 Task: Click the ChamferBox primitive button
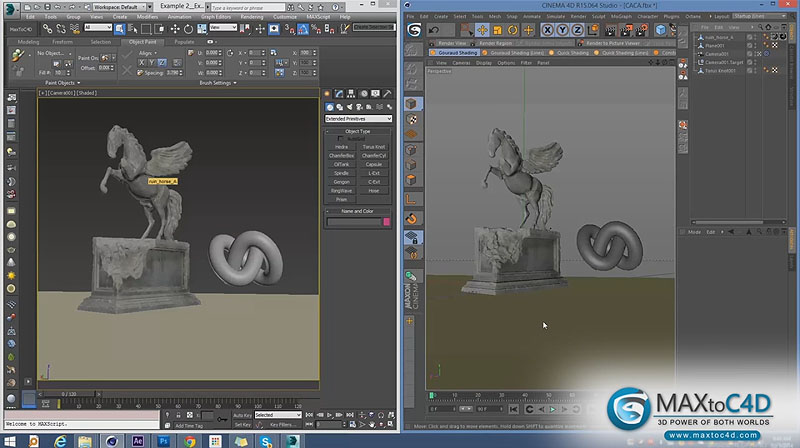(342, 155)
